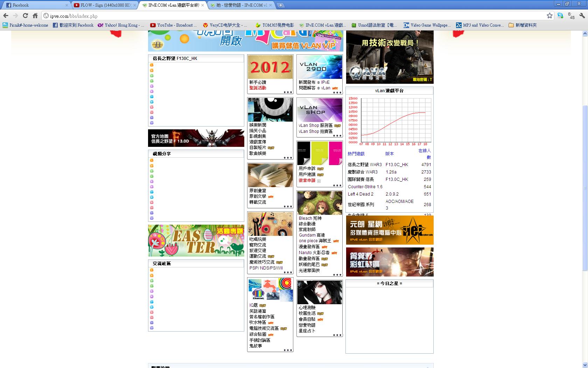Open the red 聖誕活動 link
588x368 pixels.
[x=258, y=88]
